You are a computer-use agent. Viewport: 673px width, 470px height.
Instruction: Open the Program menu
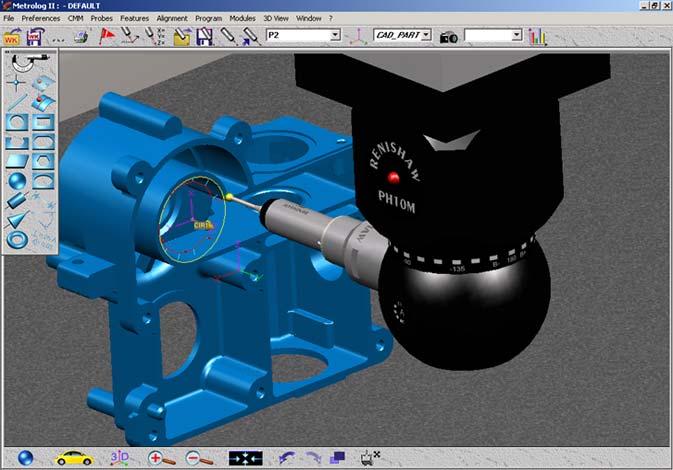(209, 18)
